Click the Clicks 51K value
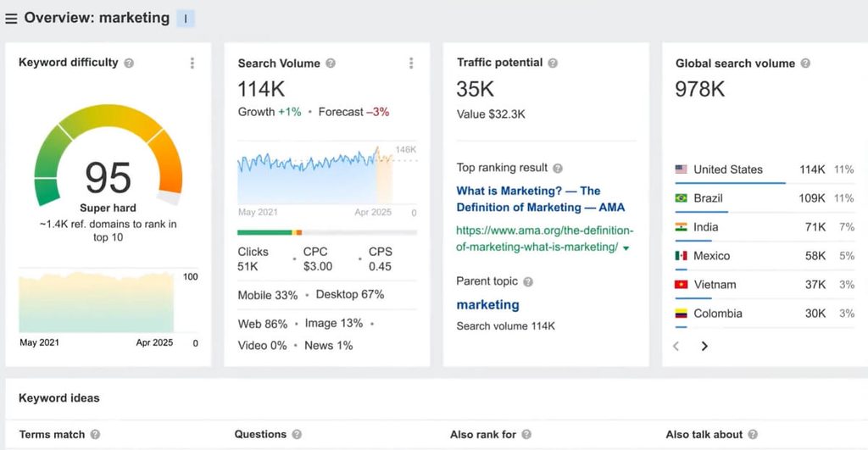 [253, 259]
